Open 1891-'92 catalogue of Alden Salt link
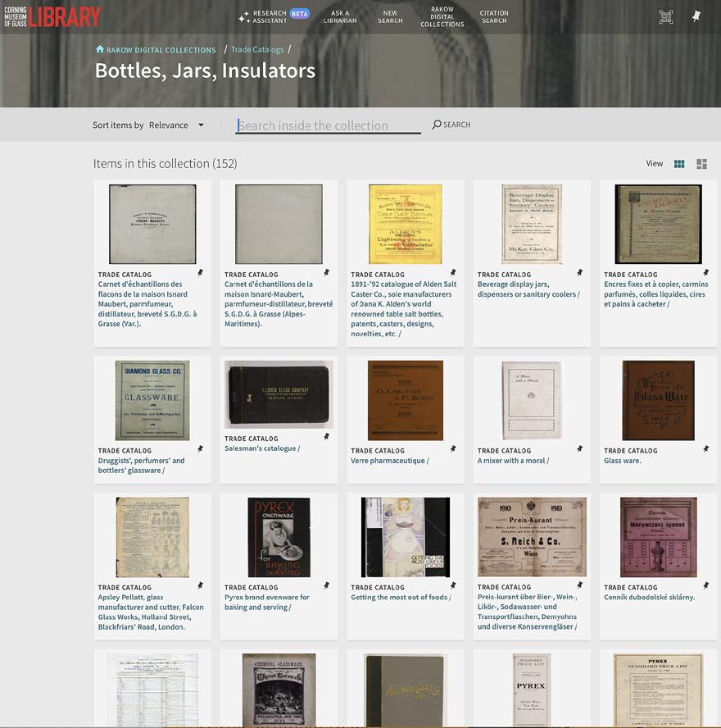 (404, 309)
